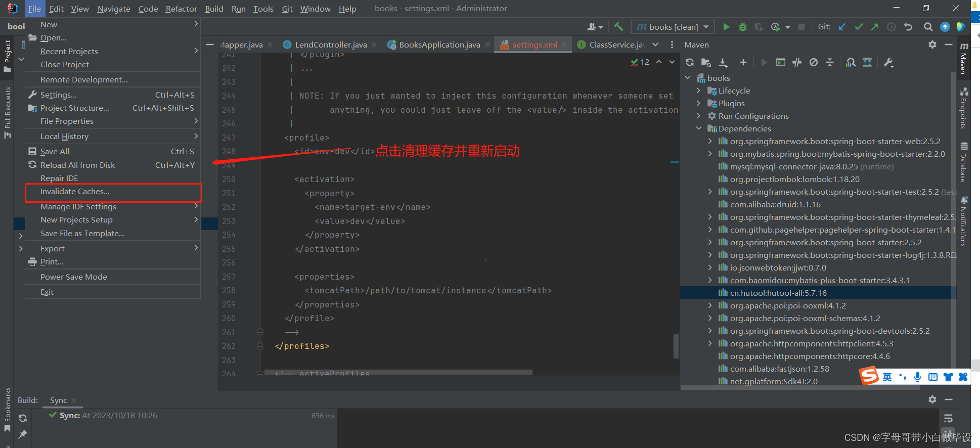Switch to BooksApplication.java tab

[439, 44]
